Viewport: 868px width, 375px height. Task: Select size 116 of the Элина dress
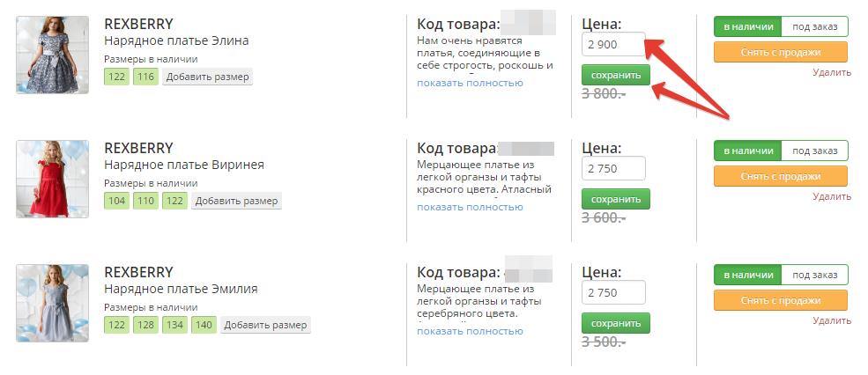click(145, 77)
